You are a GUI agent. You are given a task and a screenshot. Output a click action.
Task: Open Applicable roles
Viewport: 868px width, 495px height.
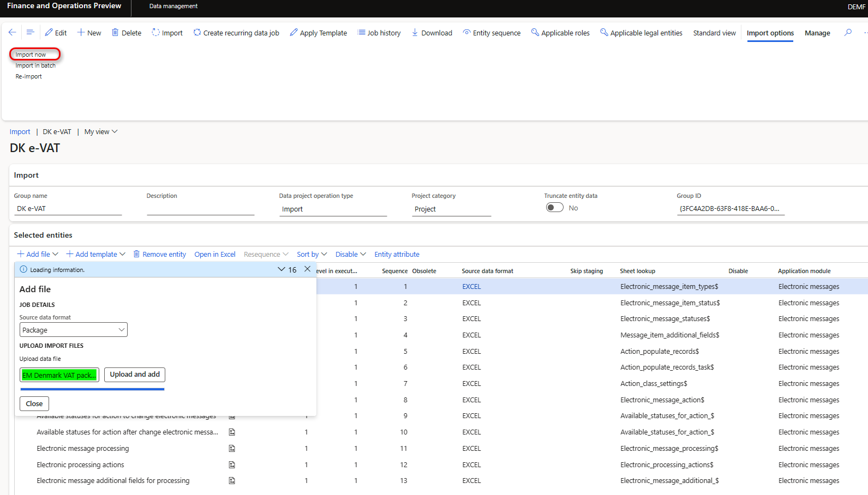[x=561, y=33]
